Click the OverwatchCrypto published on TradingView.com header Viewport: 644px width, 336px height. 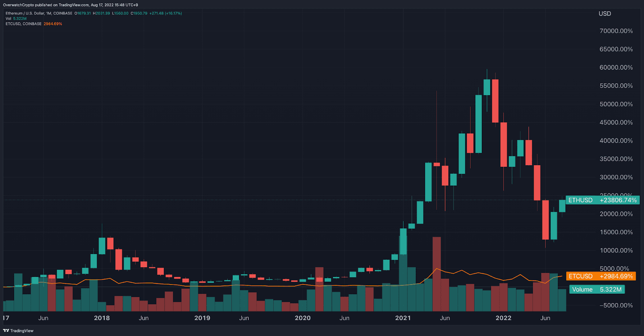tap(70, 5)
